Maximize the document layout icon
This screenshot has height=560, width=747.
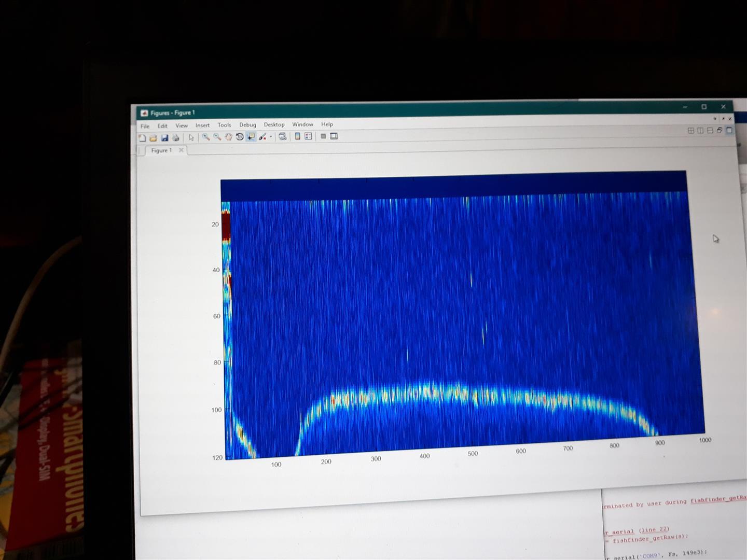(x=729, y=131)
